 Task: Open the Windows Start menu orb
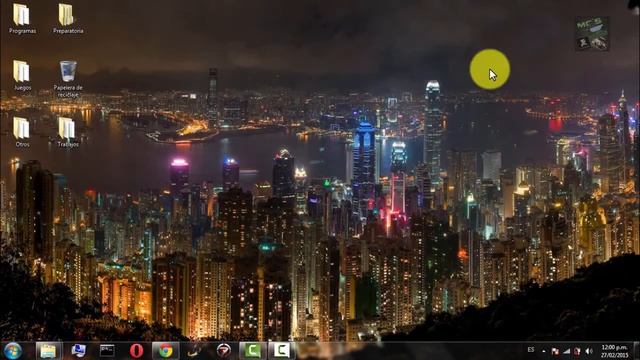point(13,351)
